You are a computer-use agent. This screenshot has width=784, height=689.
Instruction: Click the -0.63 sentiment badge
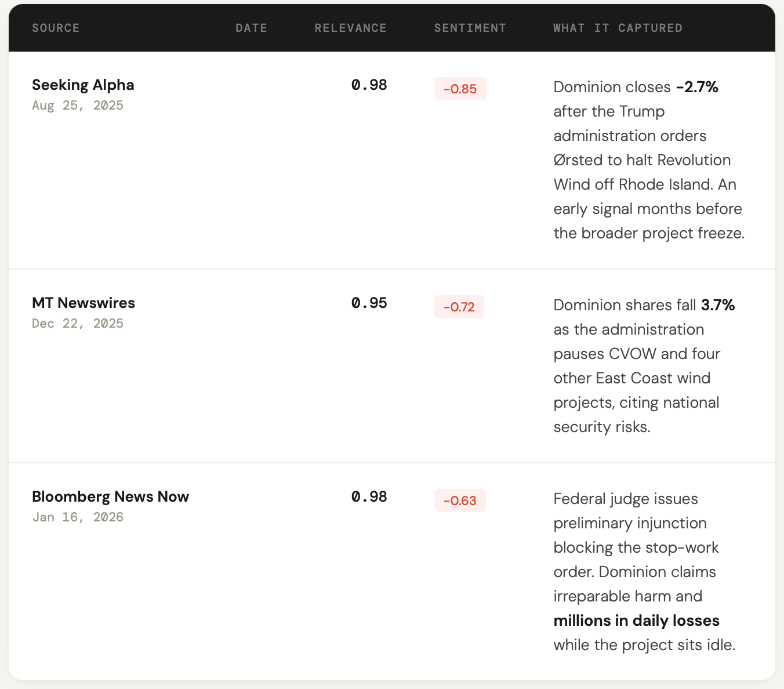click(460, 501)
